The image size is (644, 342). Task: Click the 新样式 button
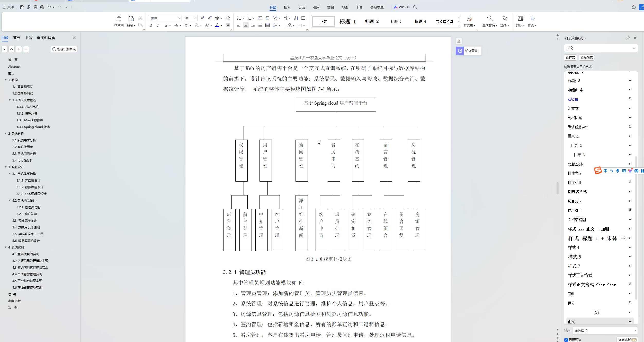coord(570,57)
